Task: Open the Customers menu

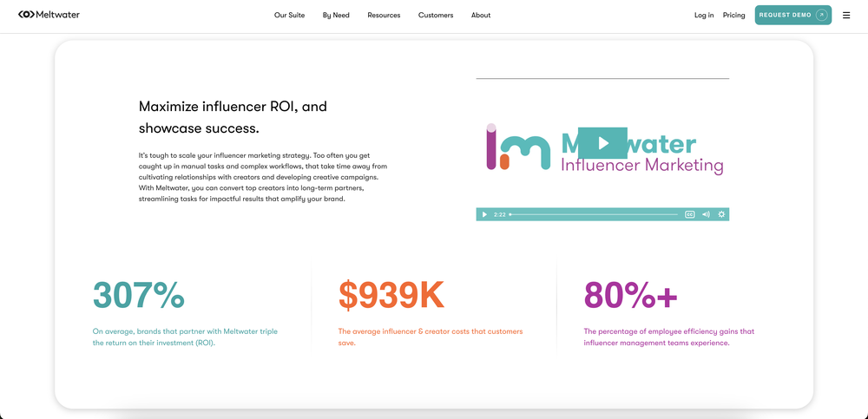Action: click(x=436, y=16)
